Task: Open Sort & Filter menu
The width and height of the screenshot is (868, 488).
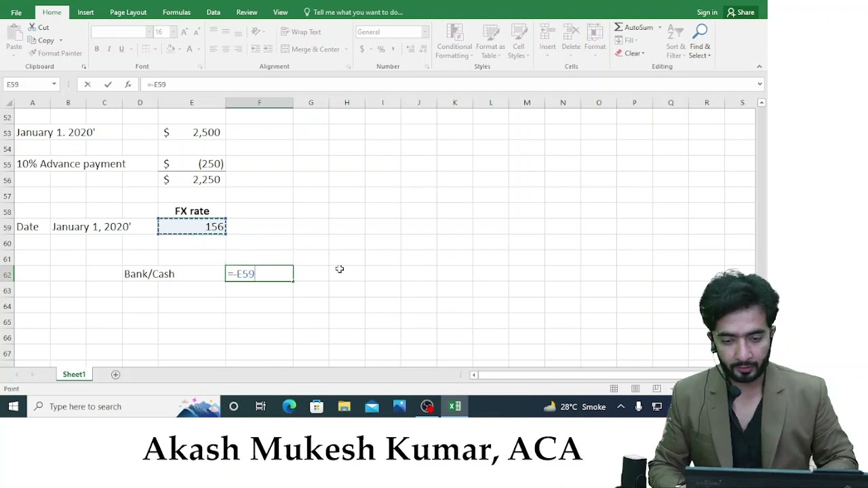Action: [x=675, y=42]
